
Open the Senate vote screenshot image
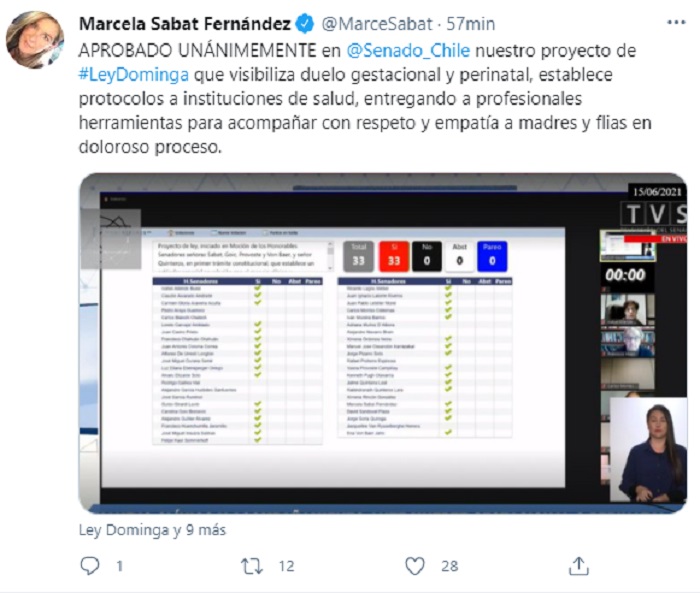click(x=383, y=343)
